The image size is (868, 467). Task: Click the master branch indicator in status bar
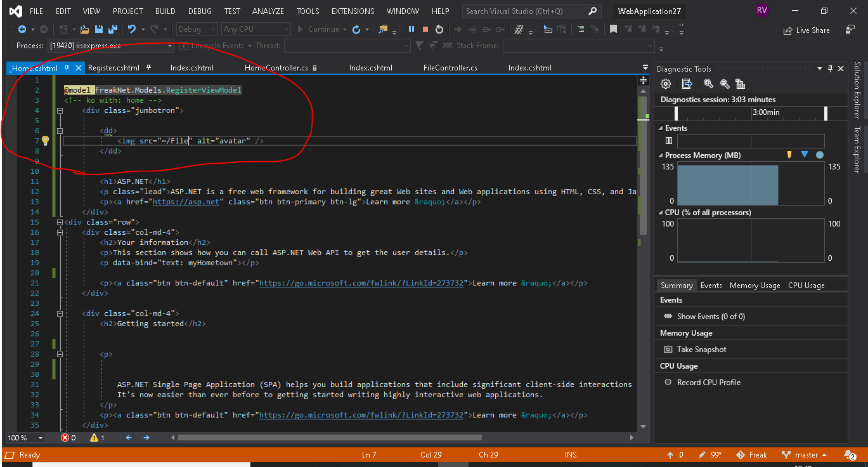click(804, 455)
